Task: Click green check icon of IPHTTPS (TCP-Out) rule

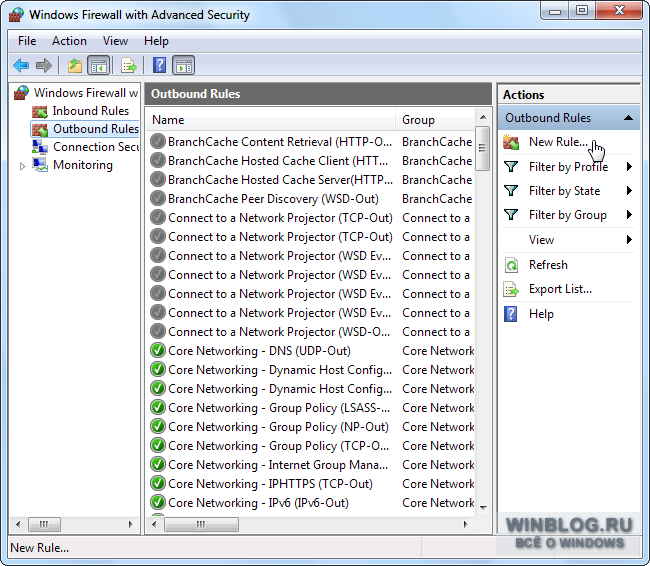Action: (x=158, y=483)
